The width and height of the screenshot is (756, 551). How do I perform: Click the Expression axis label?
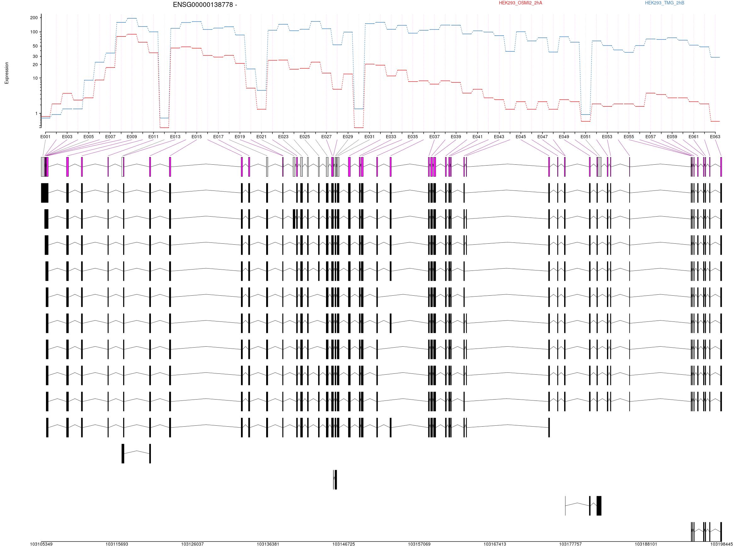(x=7, y=73)
